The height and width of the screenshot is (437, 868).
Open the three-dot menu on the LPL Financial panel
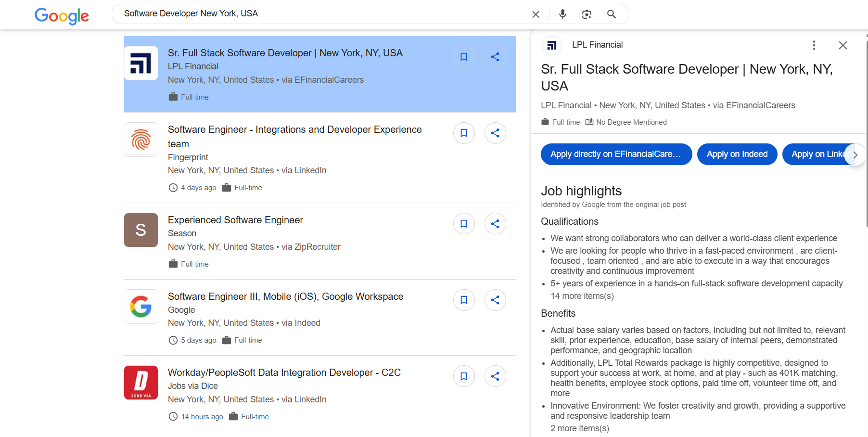point(814,45)
